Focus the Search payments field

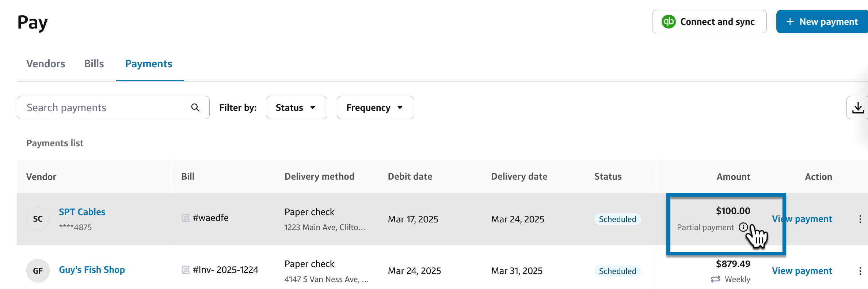(106, 108)
